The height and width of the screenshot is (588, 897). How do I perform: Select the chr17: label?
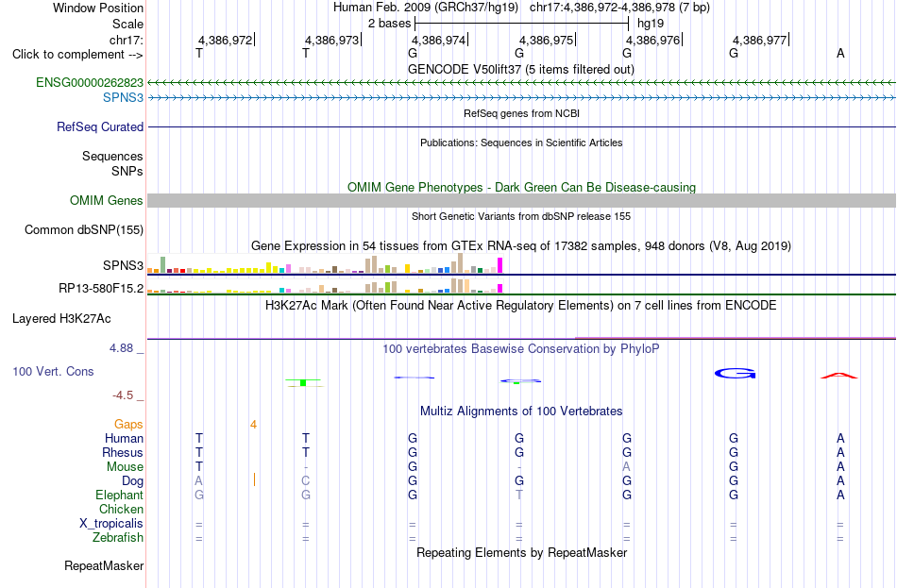coord(126,40)
